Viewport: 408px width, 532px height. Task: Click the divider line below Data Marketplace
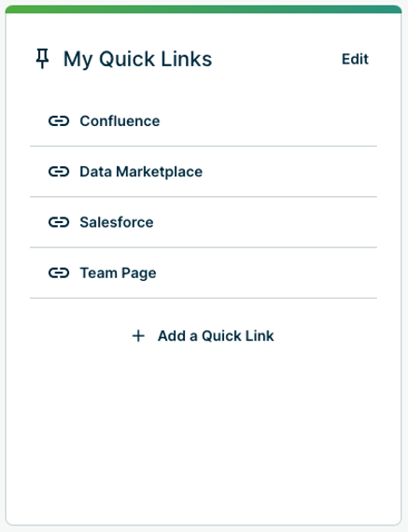[204, 197]
